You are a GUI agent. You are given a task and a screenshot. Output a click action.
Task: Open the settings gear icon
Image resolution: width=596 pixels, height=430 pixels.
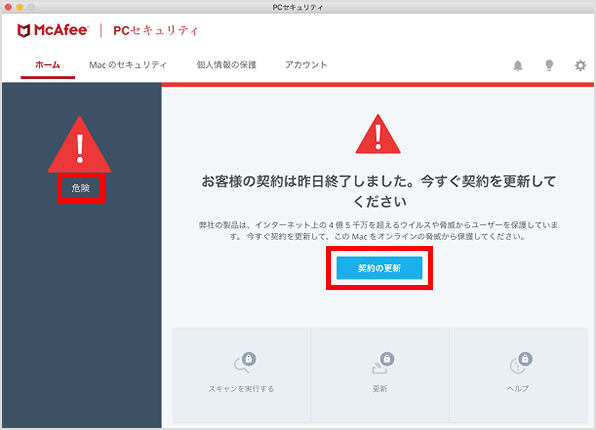pos(580,65)
